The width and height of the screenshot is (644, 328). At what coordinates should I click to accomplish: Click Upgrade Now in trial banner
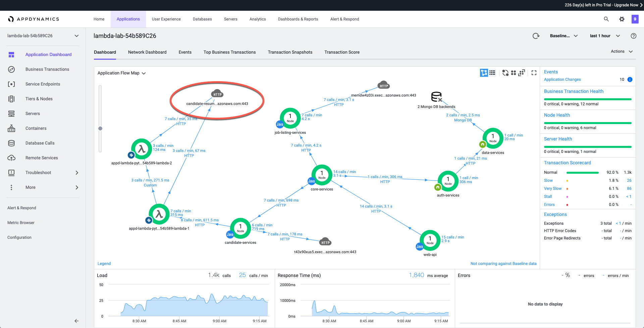626,5
